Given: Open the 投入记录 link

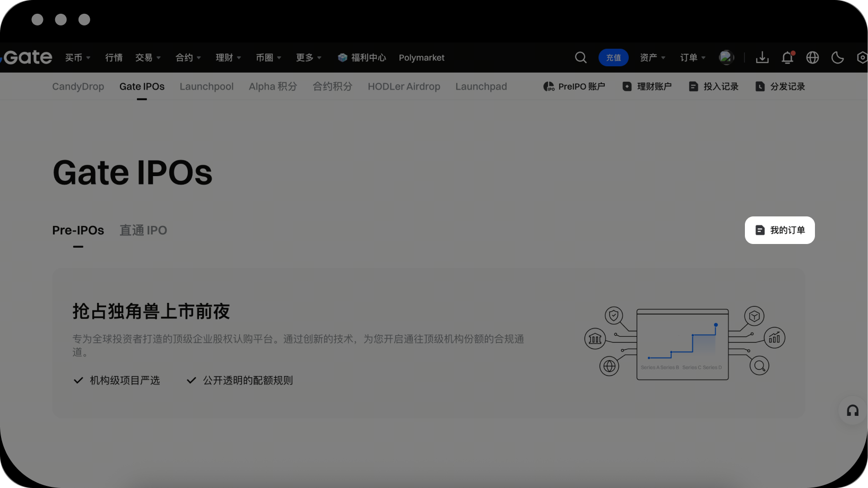Looking at the screenshot, I should click(x=714, y=86).
